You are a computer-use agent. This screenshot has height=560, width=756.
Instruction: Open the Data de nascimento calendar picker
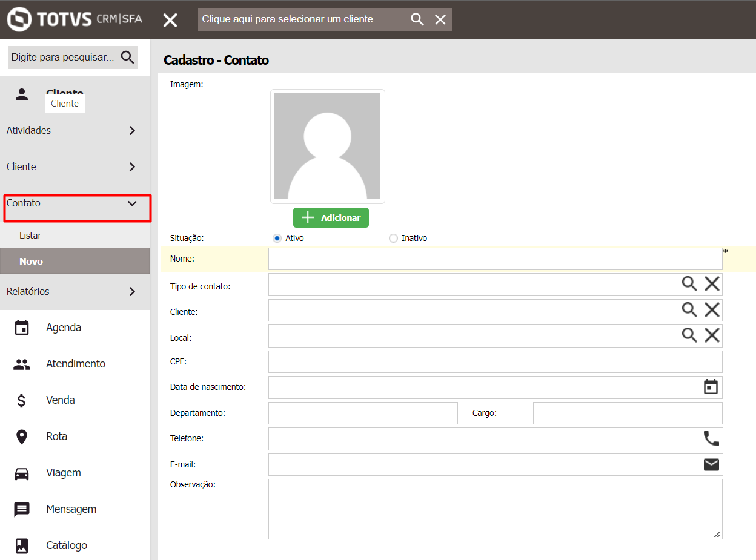point(711,387)
